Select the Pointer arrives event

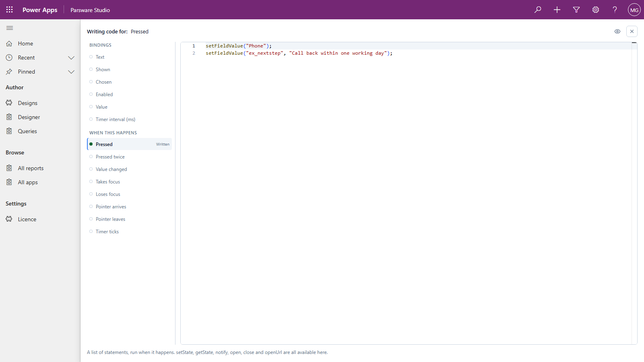pyautogui.click(x=129, y=207)
